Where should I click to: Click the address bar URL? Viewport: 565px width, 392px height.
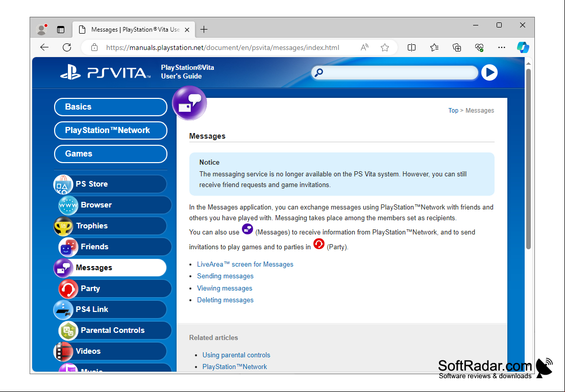click(223, 47)
